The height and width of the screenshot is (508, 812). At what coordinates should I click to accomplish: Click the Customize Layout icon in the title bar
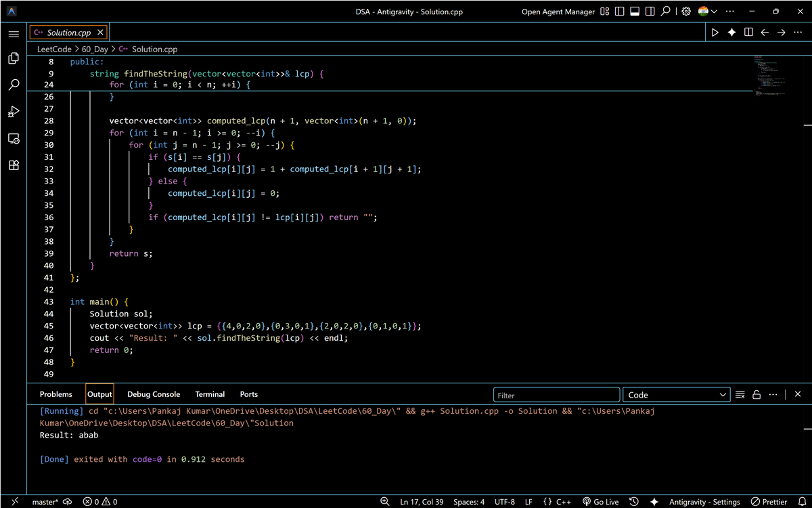[605, 12]
